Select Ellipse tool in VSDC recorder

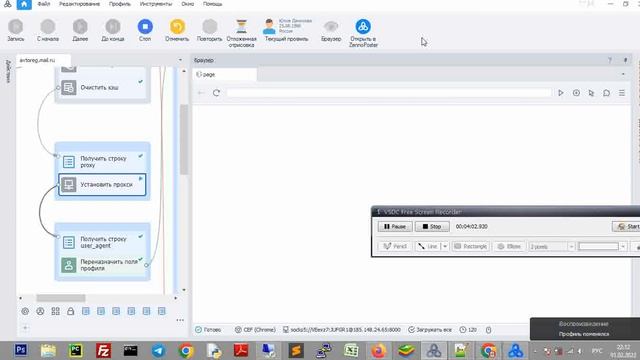click(509, 247)
